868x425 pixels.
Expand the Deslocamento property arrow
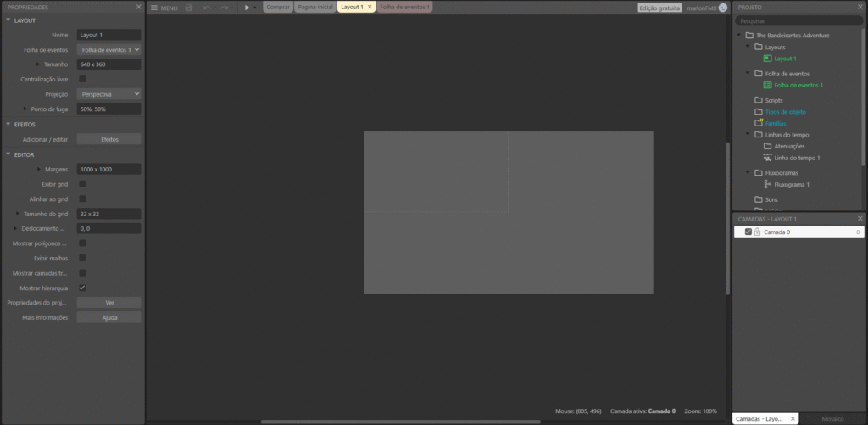pos(15,228)
